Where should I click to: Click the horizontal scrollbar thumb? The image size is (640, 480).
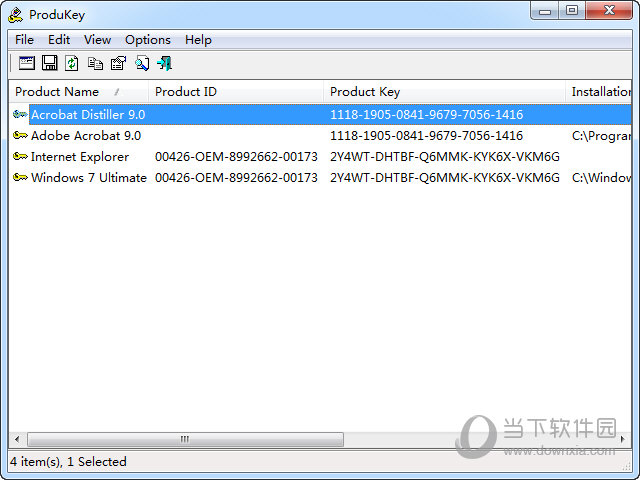pyautogui.click(x=185, y=439)
